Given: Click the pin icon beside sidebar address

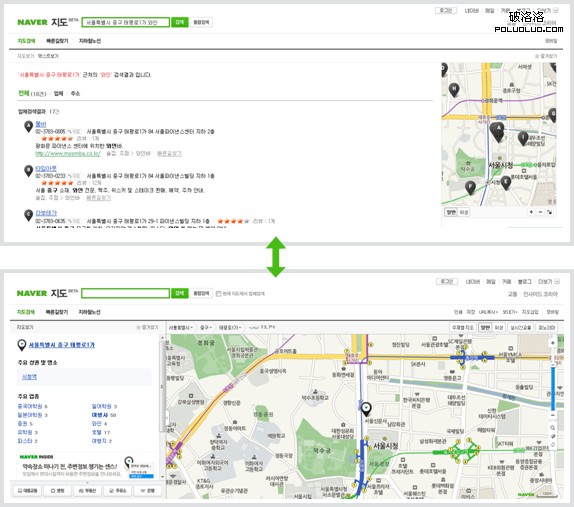Looking at the screenshot, I should click(x=22, y=345).
